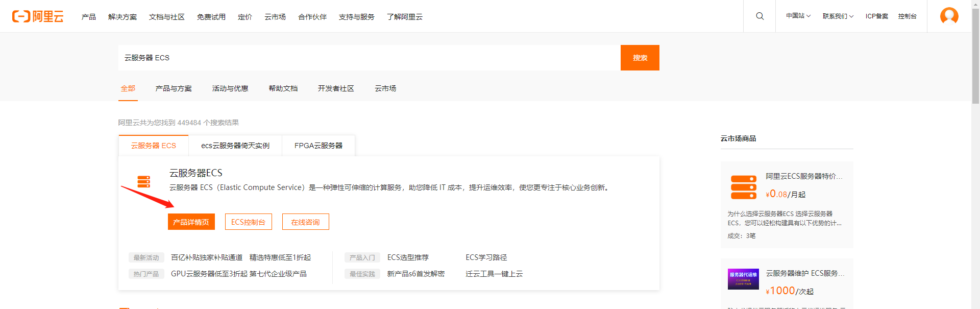
Task: Open the 精选特惠低至1折起 link
Action: click(x=280, y=257)
